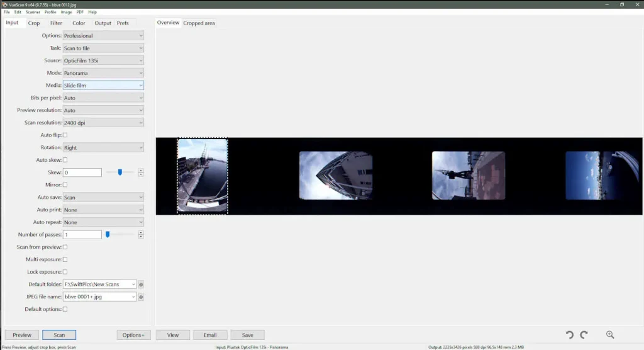Viewport: 644px width, 350px height.
Task: Click the Skew value input field
Action: 82,172
